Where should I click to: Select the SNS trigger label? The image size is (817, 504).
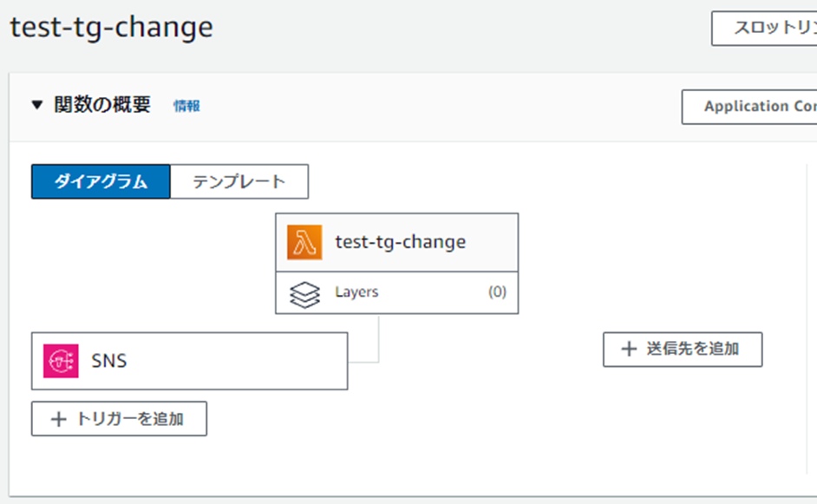pos(109,361)
